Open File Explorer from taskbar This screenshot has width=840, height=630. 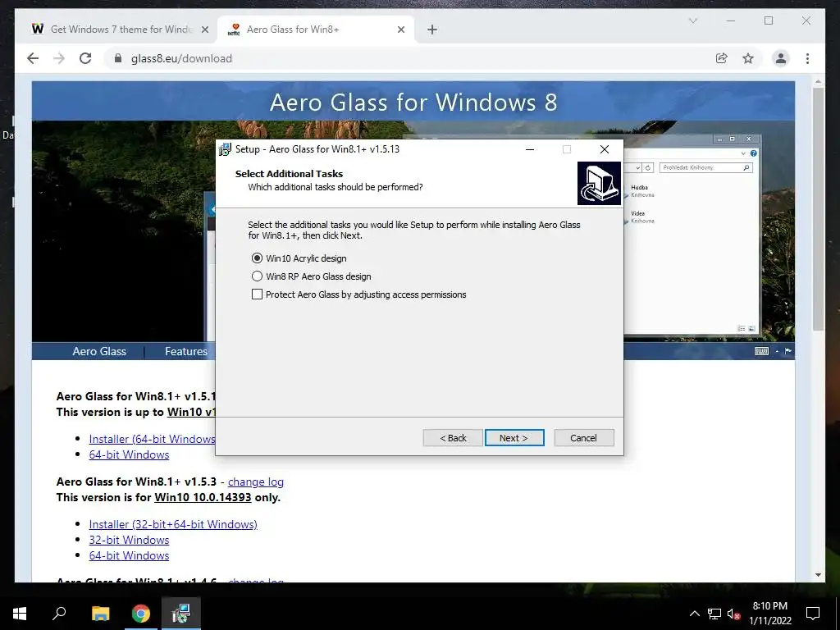point(100,614)
